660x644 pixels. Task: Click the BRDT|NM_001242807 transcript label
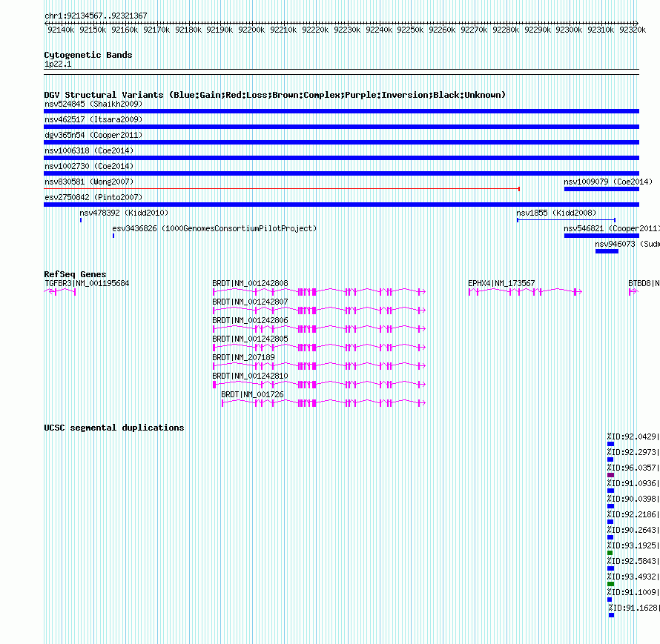250,302
